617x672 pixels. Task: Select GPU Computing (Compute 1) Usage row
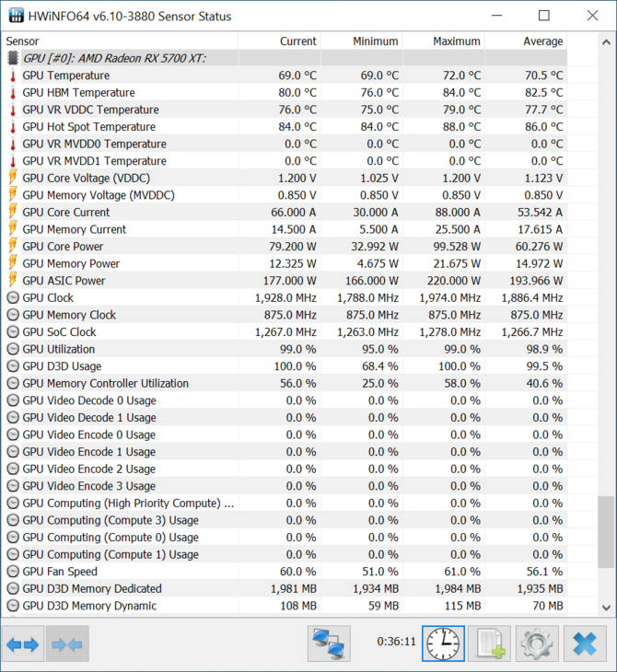tap(286, 554)
